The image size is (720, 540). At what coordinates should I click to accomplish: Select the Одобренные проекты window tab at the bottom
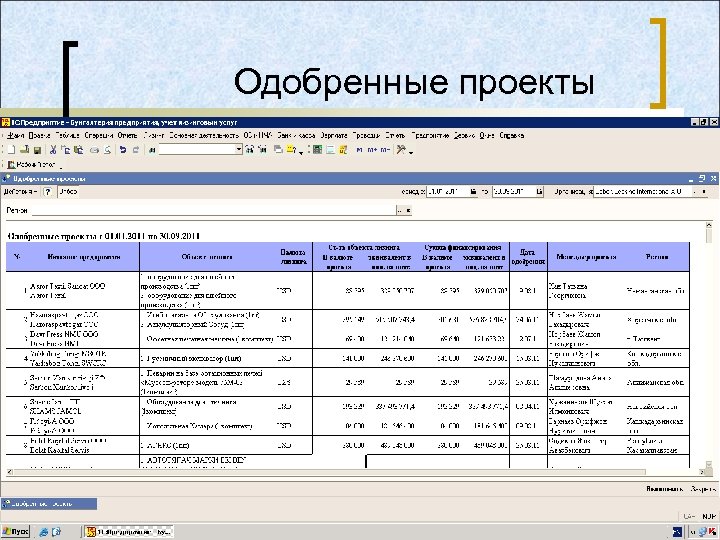coord(49,504)
